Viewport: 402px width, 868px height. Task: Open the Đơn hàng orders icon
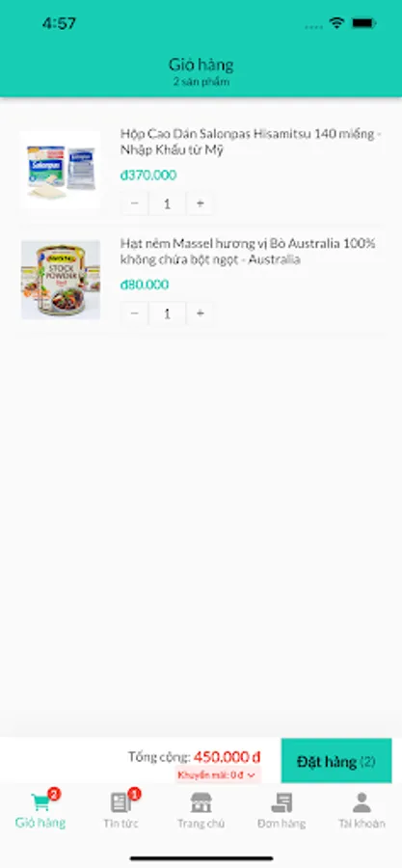[x=281, y=802]
